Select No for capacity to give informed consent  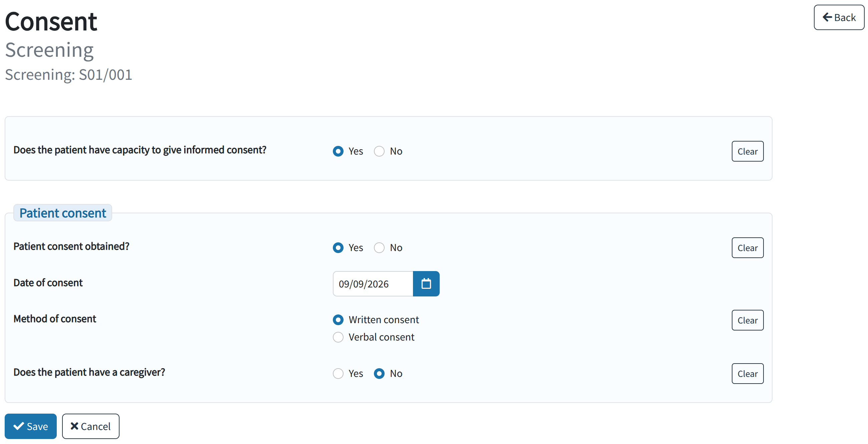(x=379, y=151)
